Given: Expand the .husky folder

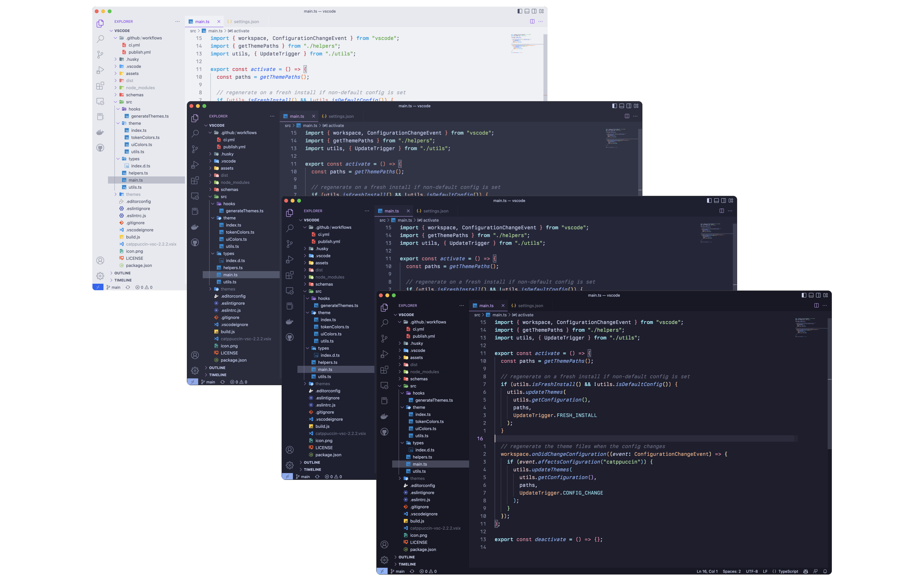Looking at the screenshot, I should pyautogui.click(x=416, y=343).
